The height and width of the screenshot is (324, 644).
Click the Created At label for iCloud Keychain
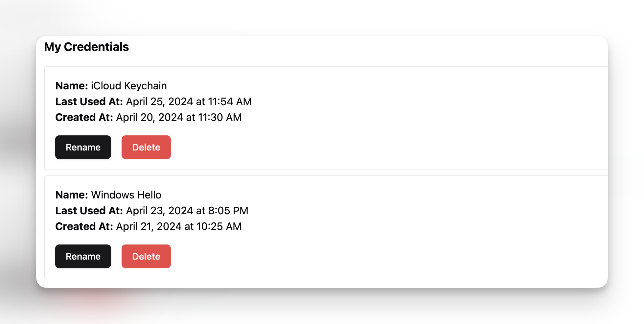[83, 117]
